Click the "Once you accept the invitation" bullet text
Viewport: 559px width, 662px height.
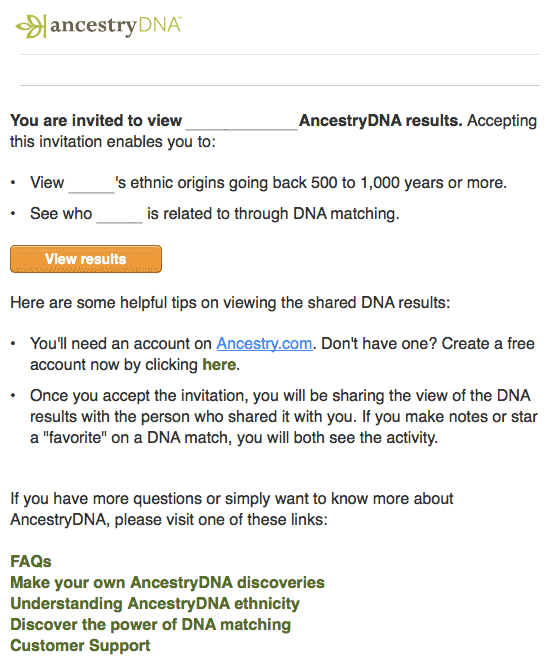pyautogui.click(x=283, y=417)
